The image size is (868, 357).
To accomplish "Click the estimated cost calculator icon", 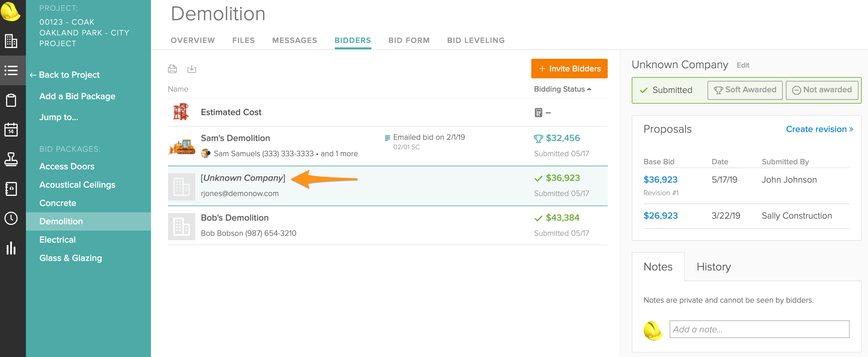I will pyautogui.click(x=539, y=112).
